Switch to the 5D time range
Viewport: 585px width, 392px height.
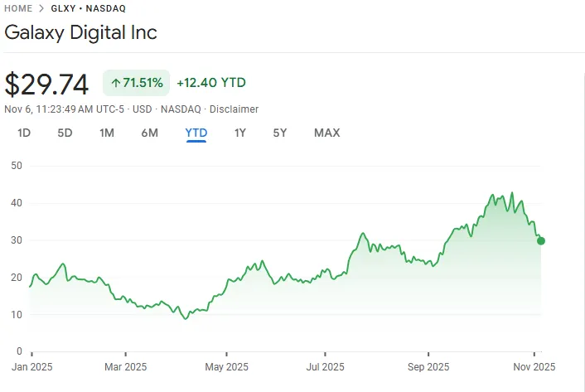pos(65,133)
